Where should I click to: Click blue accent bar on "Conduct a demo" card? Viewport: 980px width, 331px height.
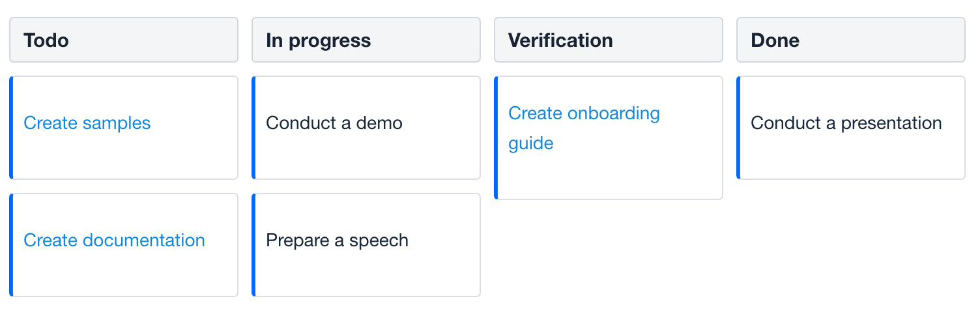253,128
